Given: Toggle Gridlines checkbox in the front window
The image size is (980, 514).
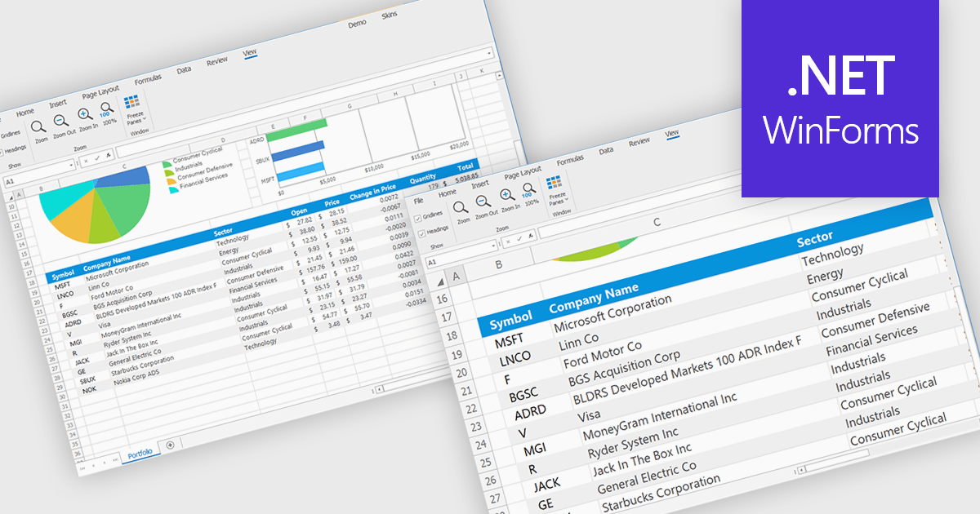Looking at the screenshot, I should click(418, 218).
